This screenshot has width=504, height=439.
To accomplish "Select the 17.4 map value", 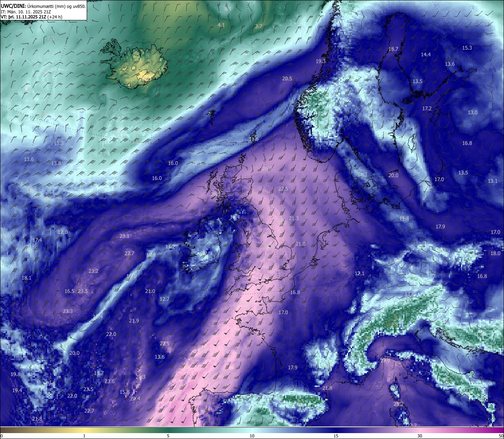I will 37,240.
